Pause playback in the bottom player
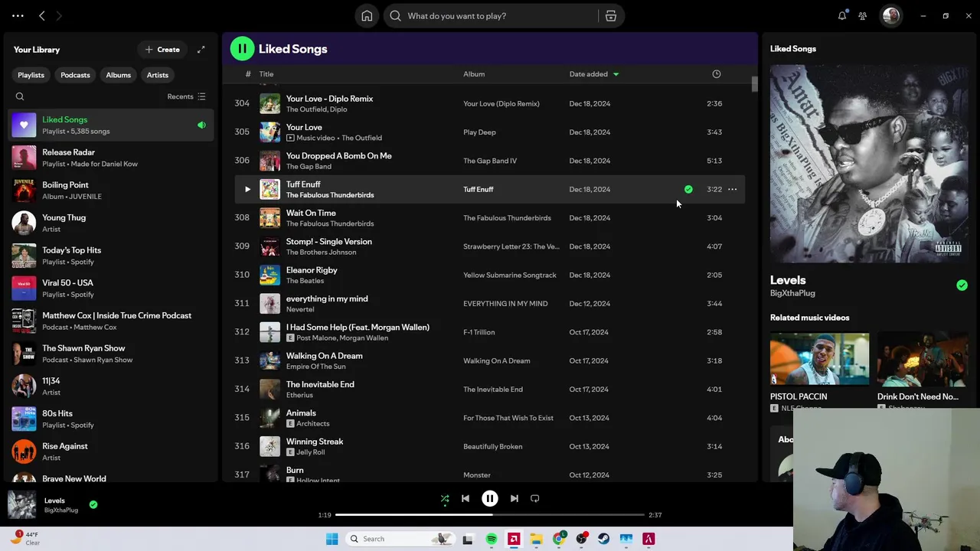The width and height of the screenshot is (980, 551). [490, 498]
